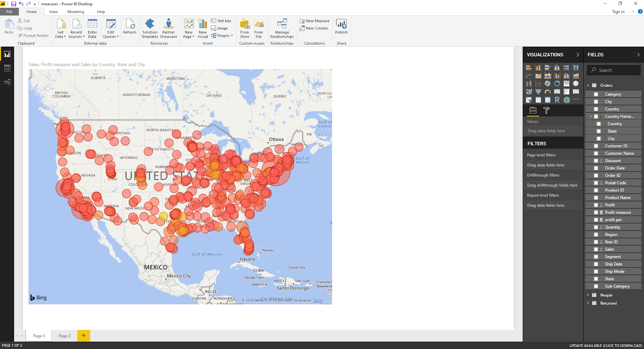Add a new report page with plus button
Screen dimensions: 644x349
click(x=84, y=335)
